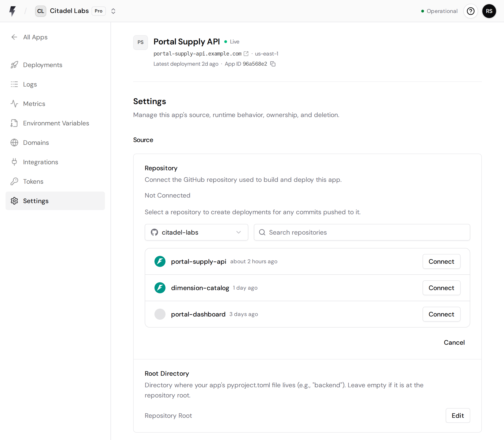This screenshot has width=504, height=440.
Task: Connect the portal-supply-api repository
Action: (x=441, y=261)
